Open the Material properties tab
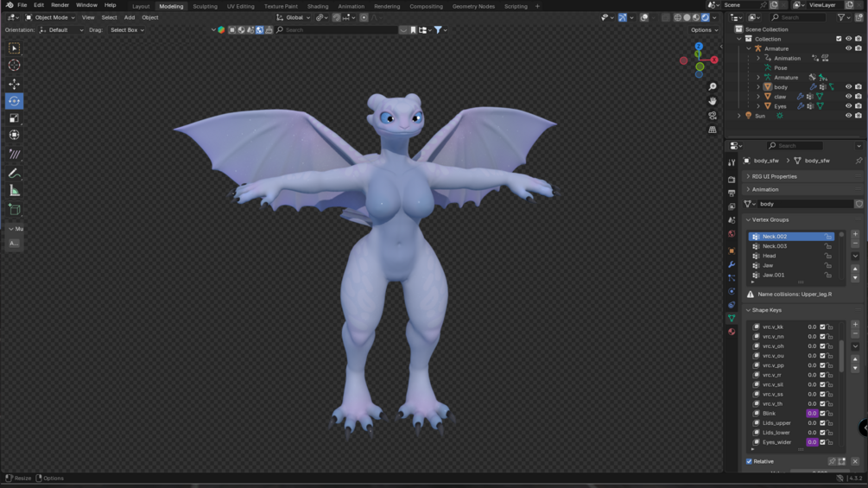The height and width of the screenshot is (488, 868). [x=732, y=332]
